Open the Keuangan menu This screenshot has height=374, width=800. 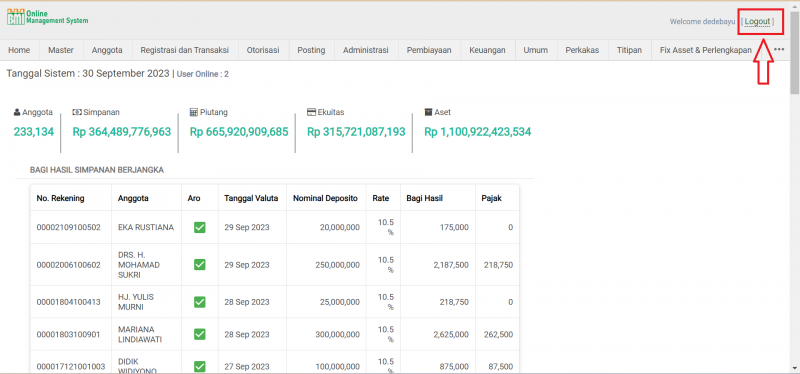488,50
